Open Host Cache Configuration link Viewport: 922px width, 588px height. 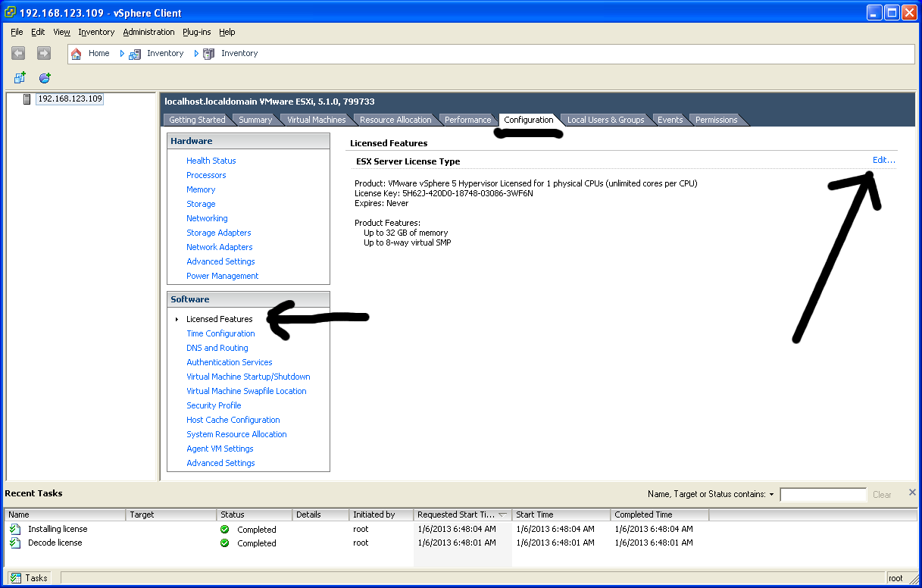[233, 420]
